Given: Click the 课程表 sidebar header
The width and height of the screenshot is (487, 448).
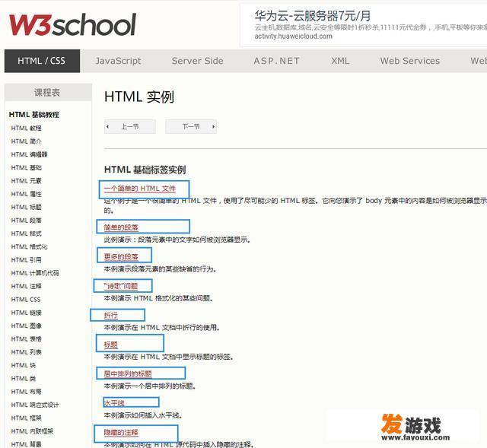Looking at the screenshot, I should 48,92.
